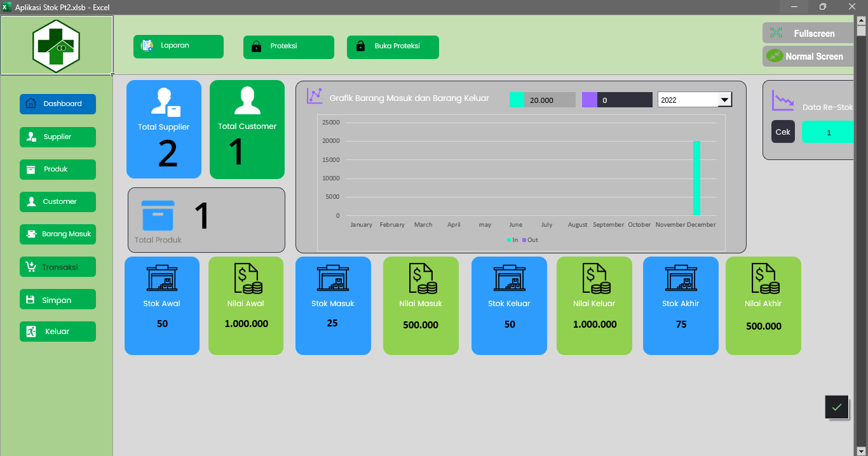This screenshot has height=456, width=868.
Task: Click the green cross logo image
Action: [57, 46]
